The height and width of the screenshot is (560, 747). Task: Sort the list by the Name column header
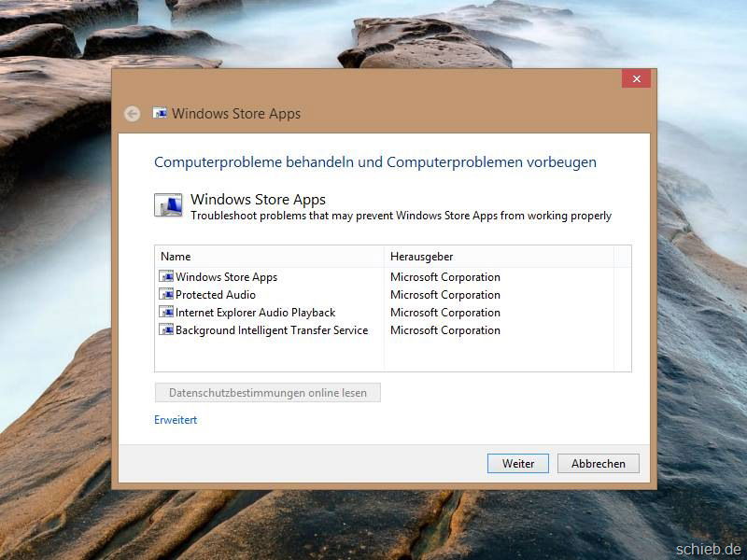(270, 257)
